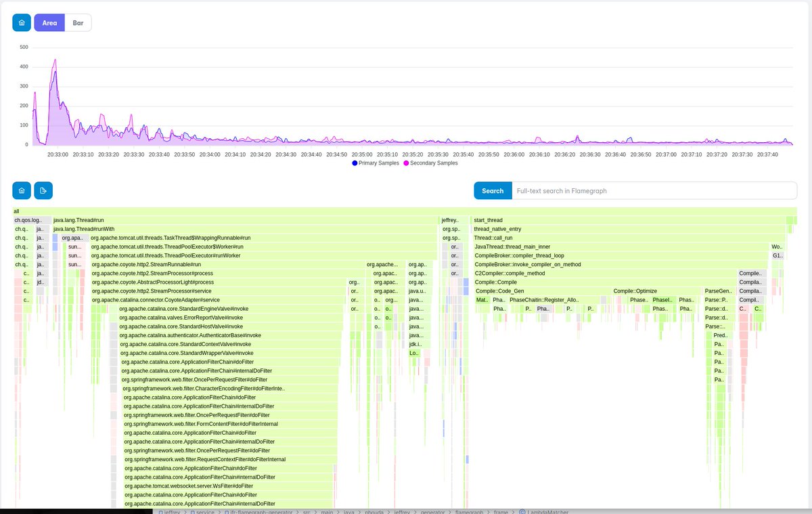Click the export icon beside the flamegraph home button
The width and height of the screenshot is (812, 514).
point(43,191)
